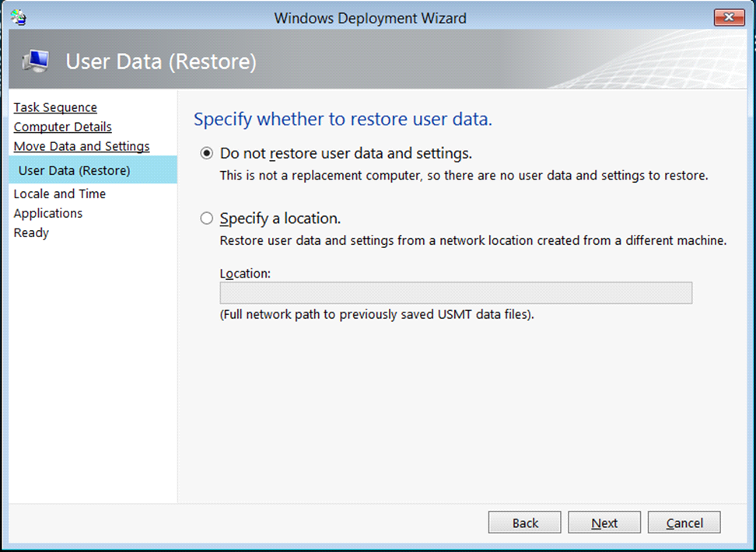Navigate to Move Data and Settings step
Screen dimensions: 756x552
point(82,146)
